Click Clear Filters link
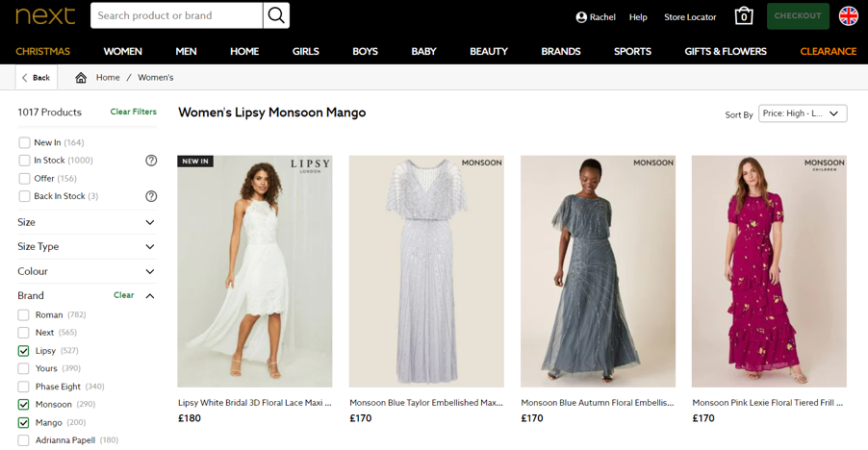The width and height of the screenshot is (868, 450). pos(134,112)
